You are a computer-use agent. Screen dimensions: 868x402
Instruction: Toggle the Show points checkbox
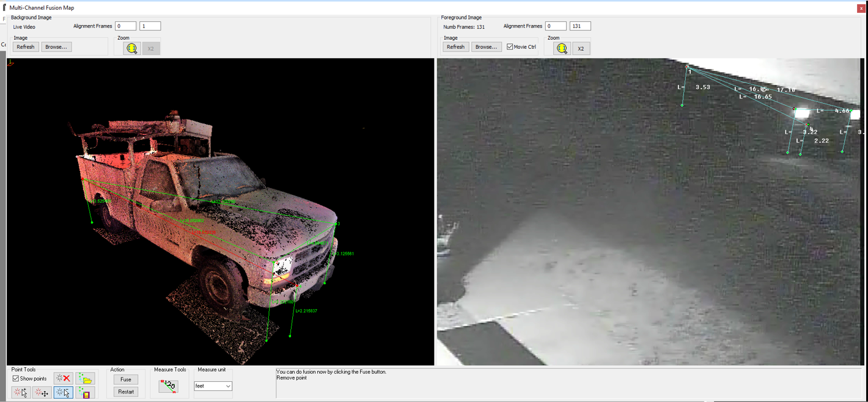(x=16, y=379)
